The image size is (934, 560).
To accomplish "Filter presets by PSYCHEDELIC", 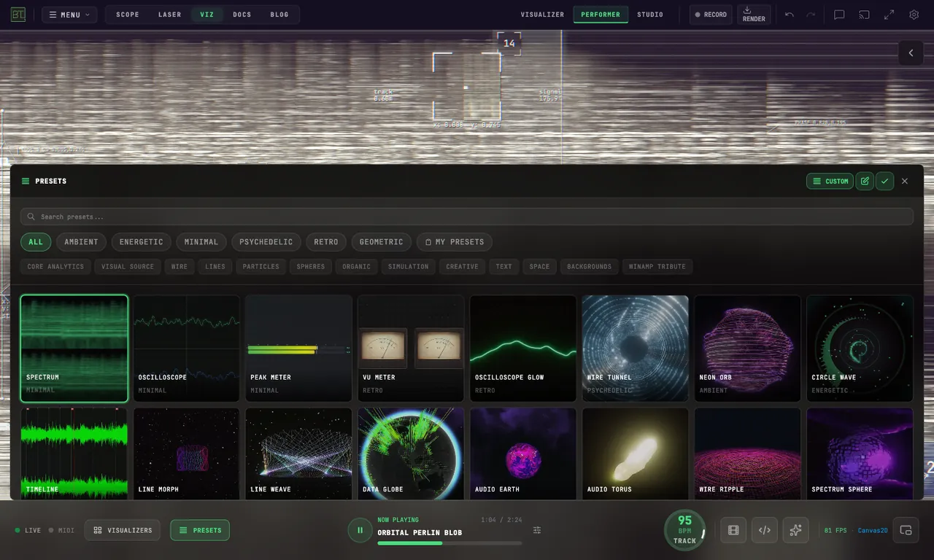I will click(266, 242).
